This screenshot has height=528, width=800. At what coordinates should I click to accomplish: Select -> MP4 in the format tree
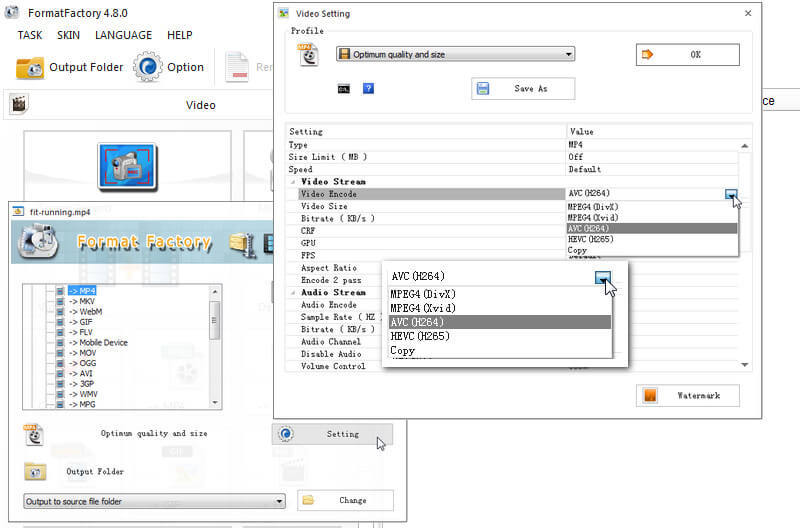tap(82, 291)
